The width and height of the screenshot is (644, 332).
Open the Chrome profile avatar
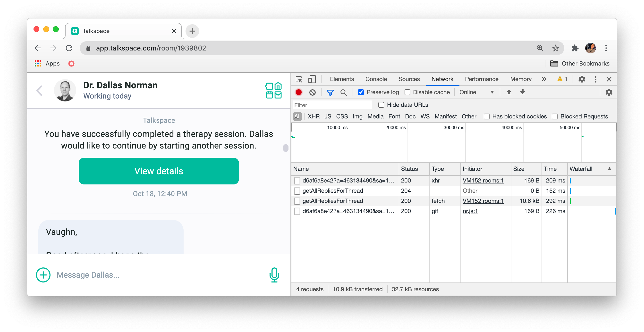[590, 48]
